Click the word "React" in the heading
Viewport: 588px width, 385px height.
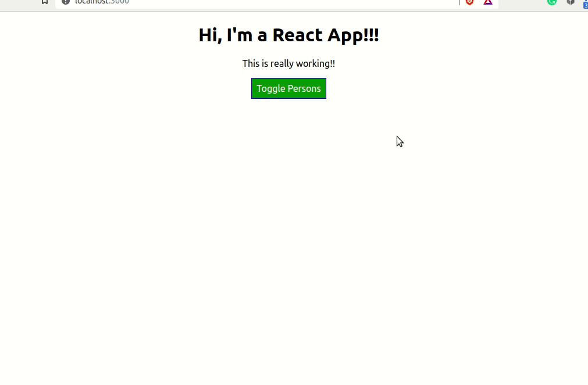297,35
